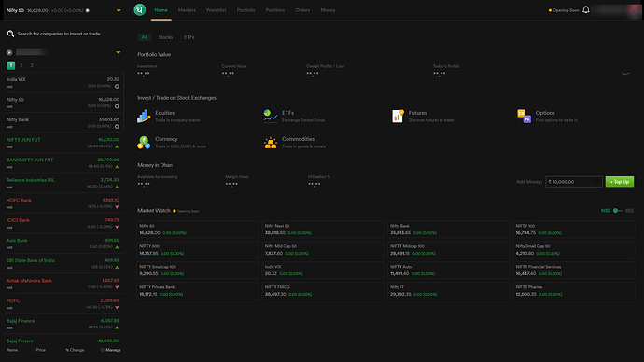The image size is (644, 362).
Task: Click the circle icon in Nifty 50 watchlist row
Action: pyautogui.click(x=117, y=106)
